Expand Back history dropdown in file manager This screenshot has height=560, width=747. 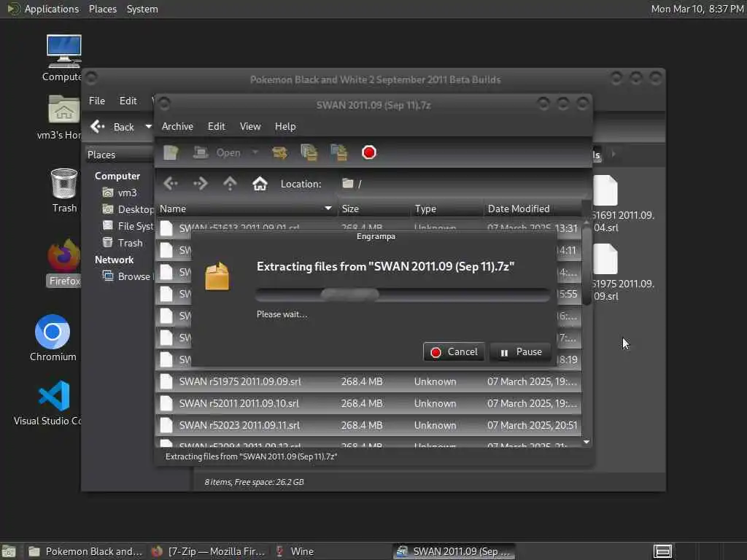click(148, 127)
